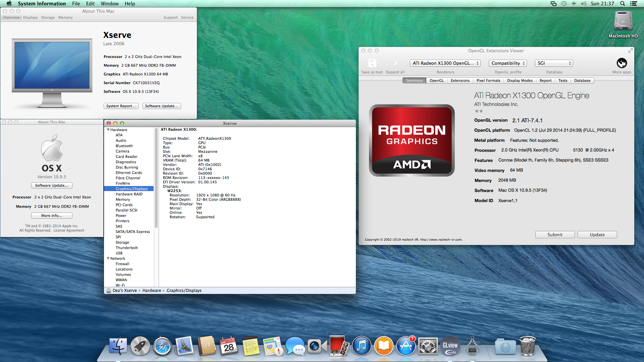Open Notification Center menu bar icon
The width and height of the screenshot is (644, 362).
pos(634,4)
